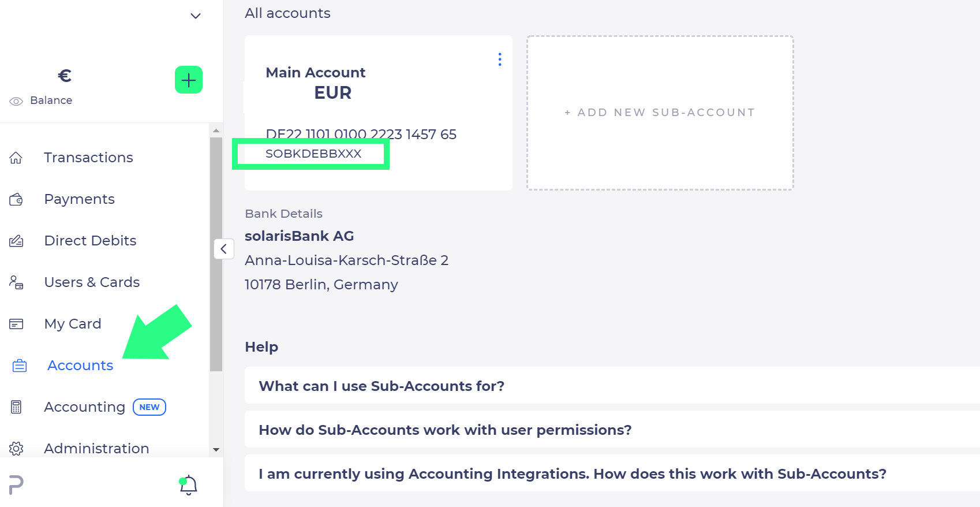Open Payments from the sidebar
Viewport: 980px width, 507px height.
(x=80, y=199)
